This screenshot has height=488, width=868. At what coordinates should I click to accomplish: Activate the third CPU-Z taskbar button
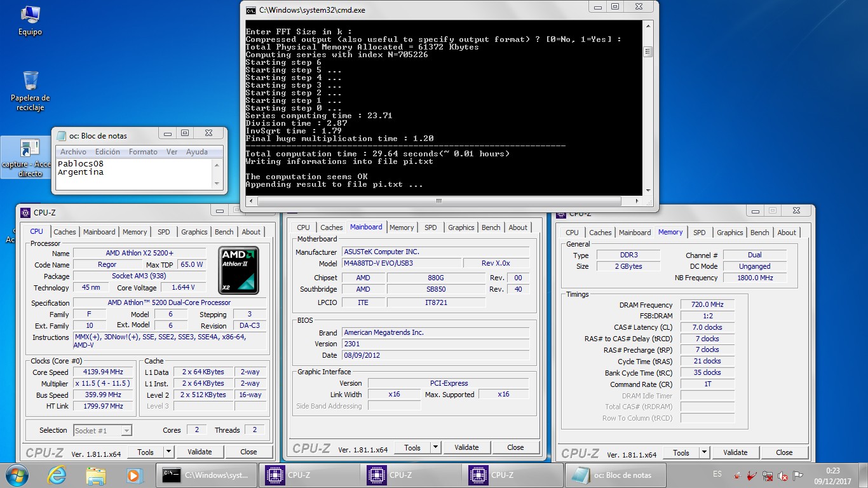coord(512,475)
